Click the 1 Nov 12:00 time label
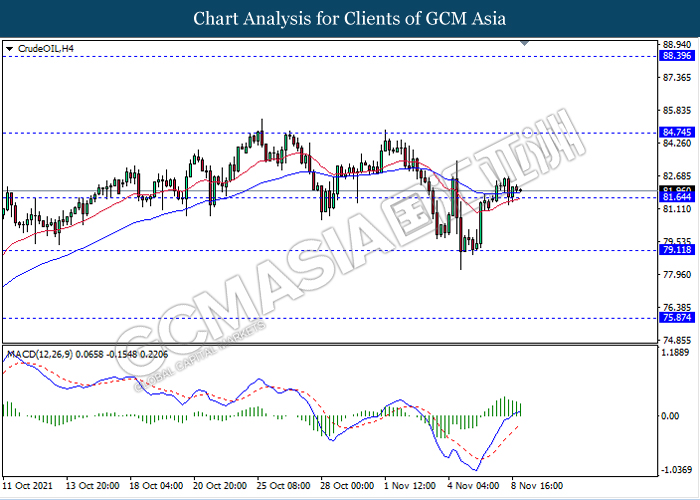The height and width of the screenshot is (500, 700). [x=409, y=486]
